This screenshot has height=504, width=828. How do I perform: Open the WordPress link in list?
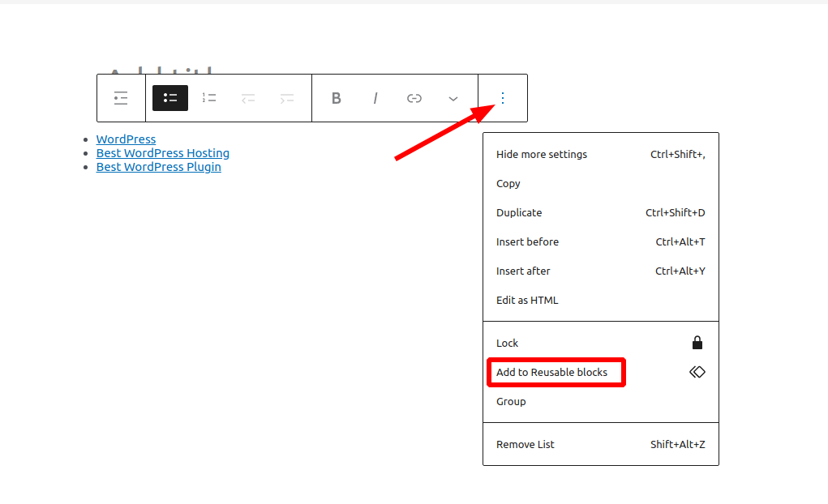coord(126,139)
